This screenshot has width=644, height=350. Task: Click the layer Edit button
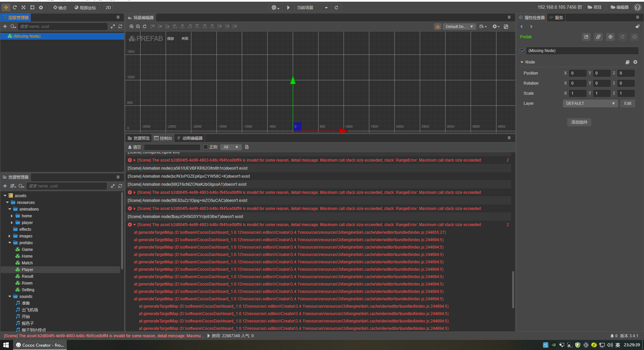(x=628, y=103)
